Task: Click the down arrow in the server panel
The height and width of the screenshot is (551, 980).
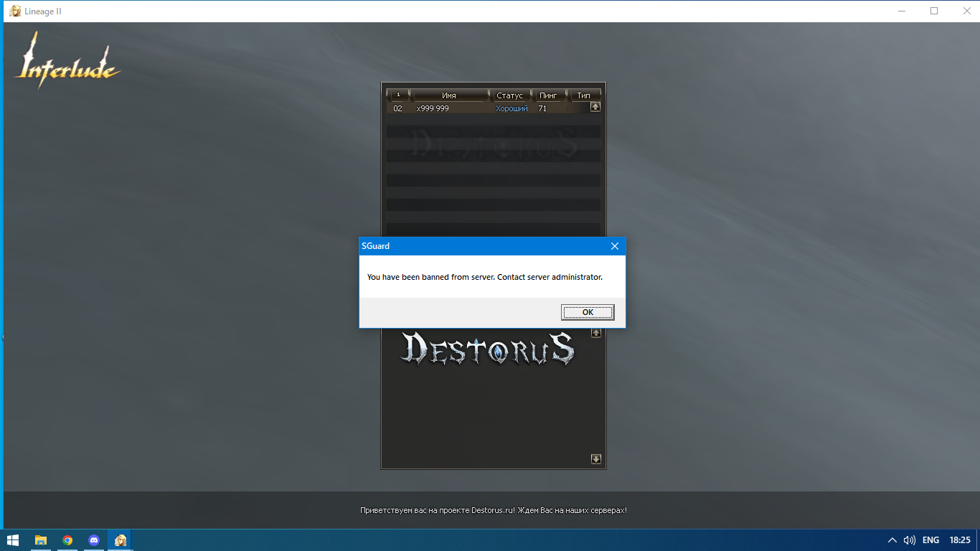Action: 595,459
